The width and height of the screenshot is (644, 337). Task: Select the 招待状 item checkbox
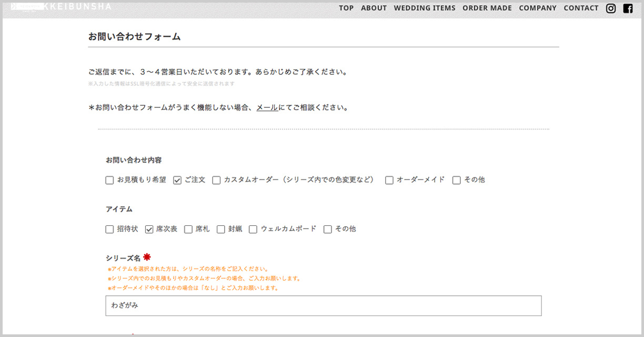(110, 230)
